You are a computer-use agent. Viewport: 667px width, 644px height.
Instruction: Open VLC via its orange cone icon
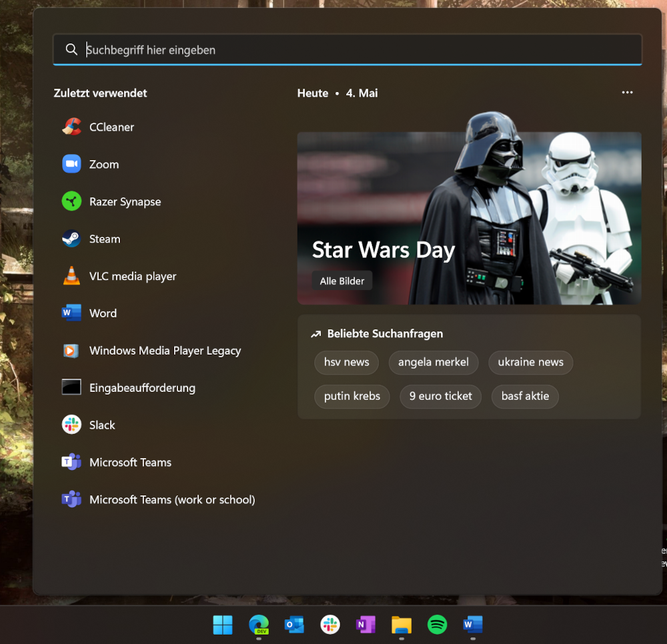[x=71, y=276]
